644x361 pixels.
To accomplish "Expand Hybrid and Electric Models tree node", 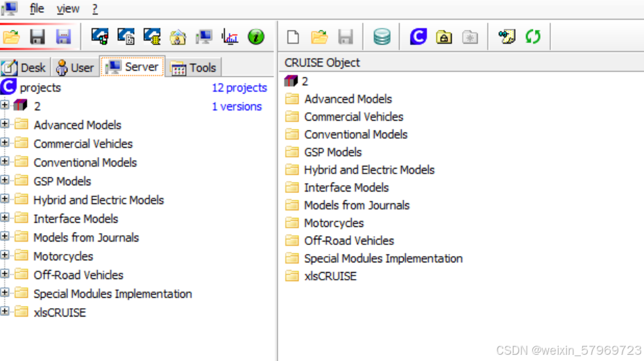I will click(5, 199).
